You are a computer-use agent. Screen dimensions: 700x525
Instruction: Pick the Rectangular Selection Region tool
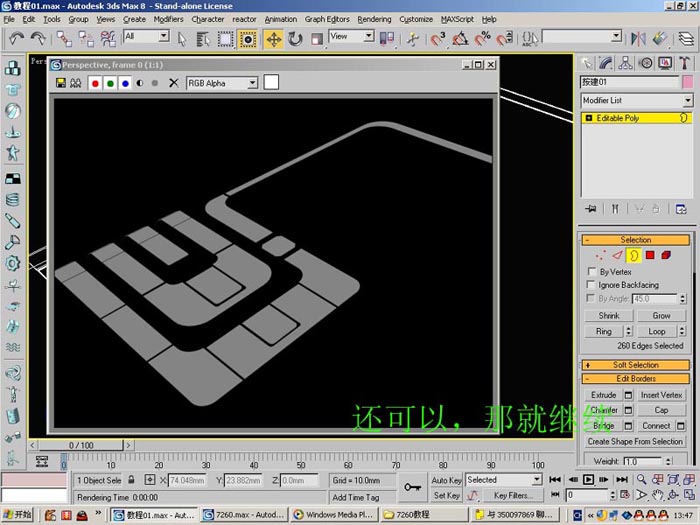pos(225,39)
